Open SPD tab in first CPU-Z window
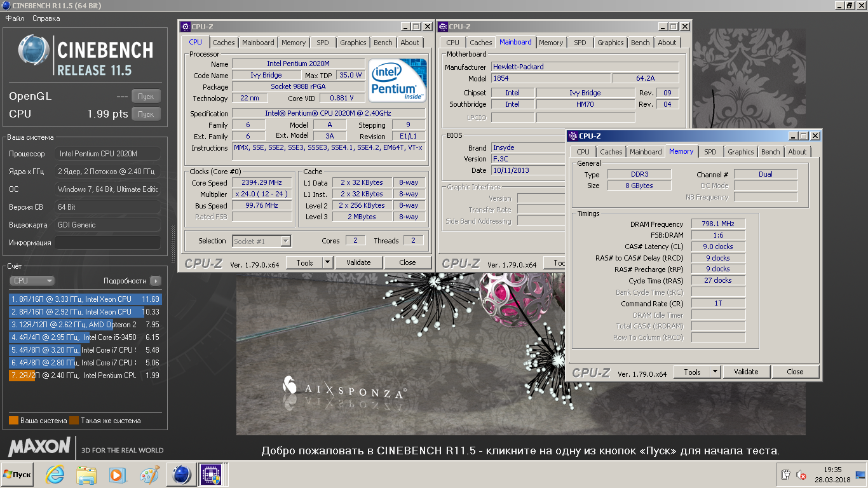 pos(323,43)
